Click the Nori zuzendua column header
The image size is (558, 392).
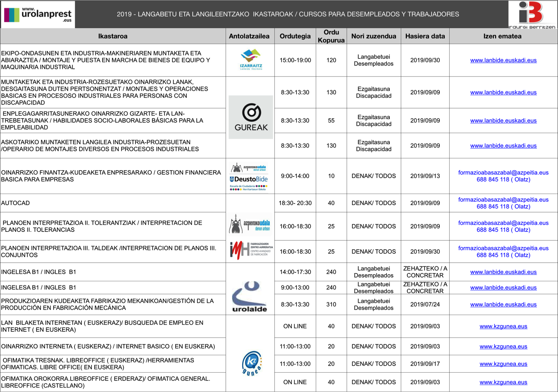pyautogui.click(x=373, y=36)
